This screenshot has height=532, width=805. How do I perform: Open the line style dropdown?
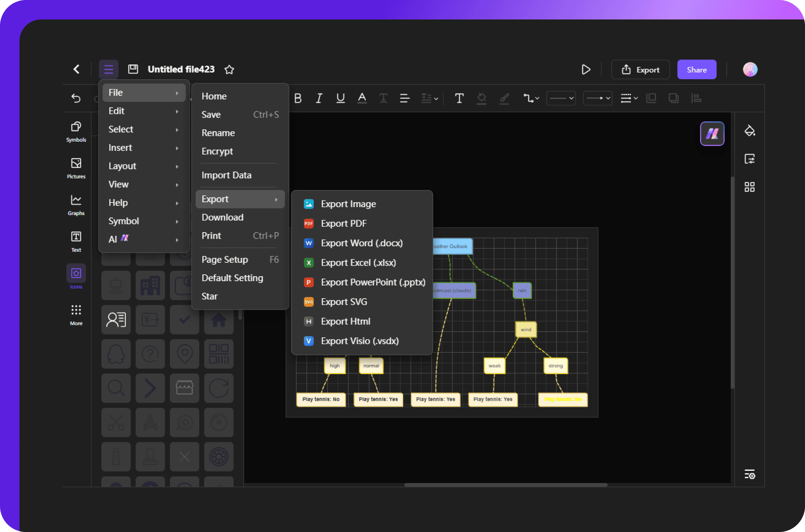561,98
